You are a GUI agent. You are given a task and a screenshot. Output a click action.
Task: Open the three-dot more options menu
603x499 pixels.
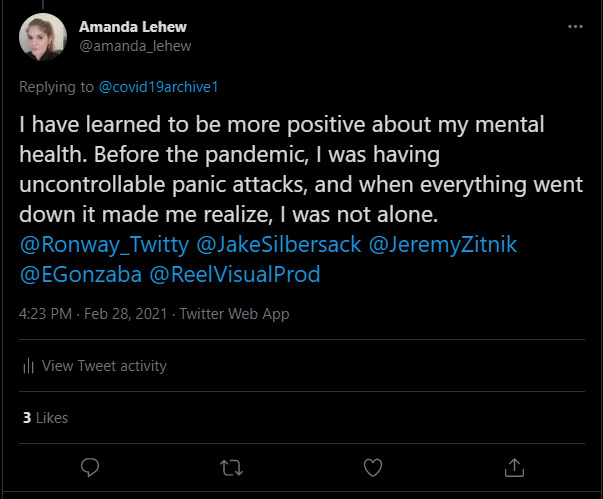pos(575,27)
